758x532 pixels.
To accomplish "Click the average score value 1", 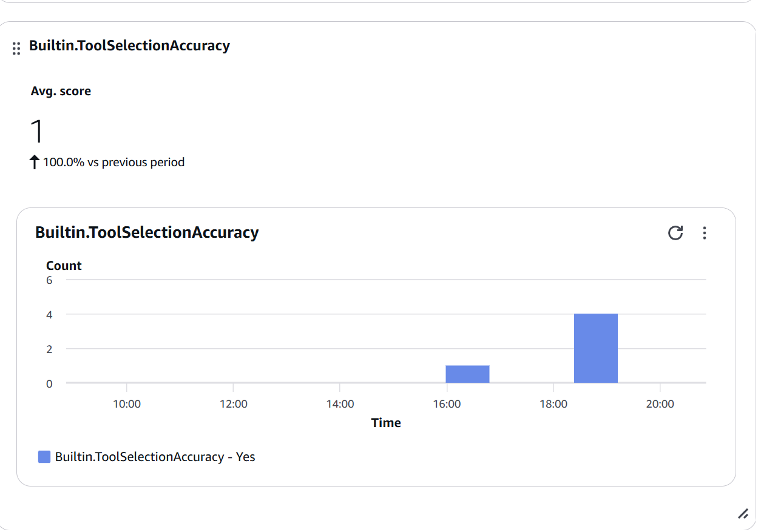I will (37, 132).
